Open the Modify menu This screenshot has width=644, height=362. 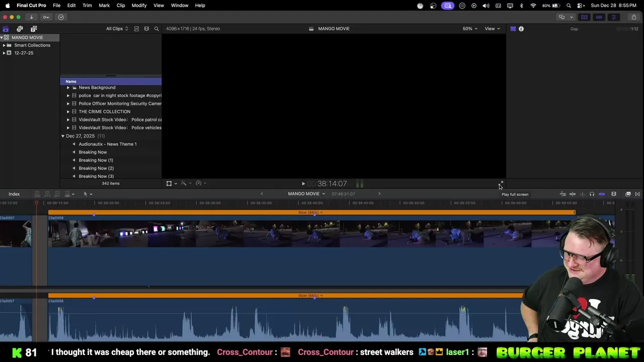coord(139,6)
